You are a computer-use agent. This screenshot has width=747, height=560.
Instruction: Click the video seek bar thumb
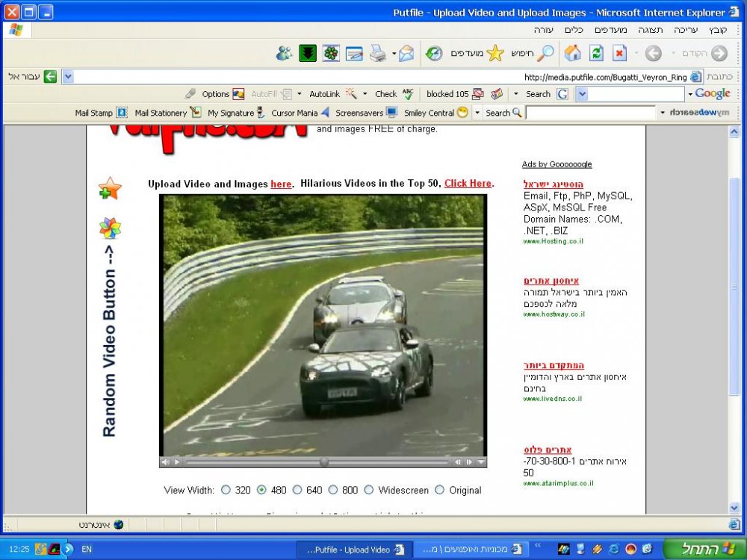324,462
